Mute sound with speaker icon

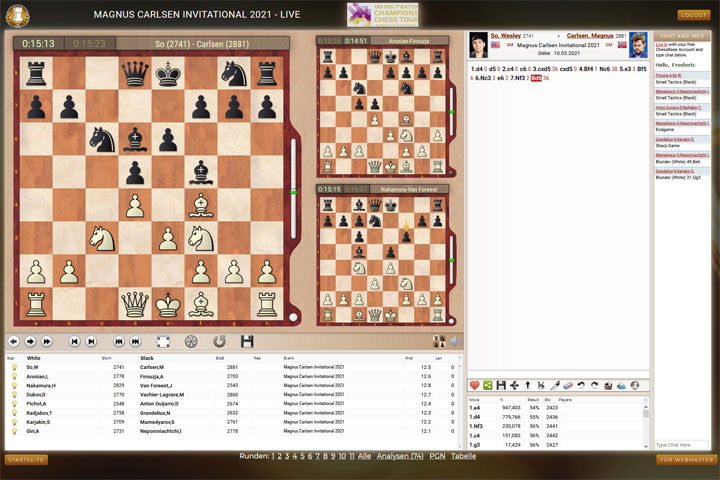click(x=456, y=341)
